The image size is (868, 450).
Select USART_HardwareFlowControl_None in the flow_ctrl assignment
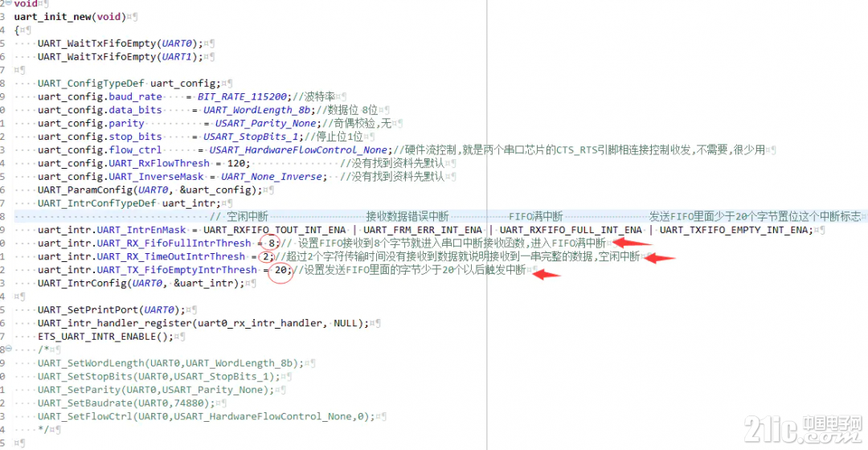pos(298,149)
